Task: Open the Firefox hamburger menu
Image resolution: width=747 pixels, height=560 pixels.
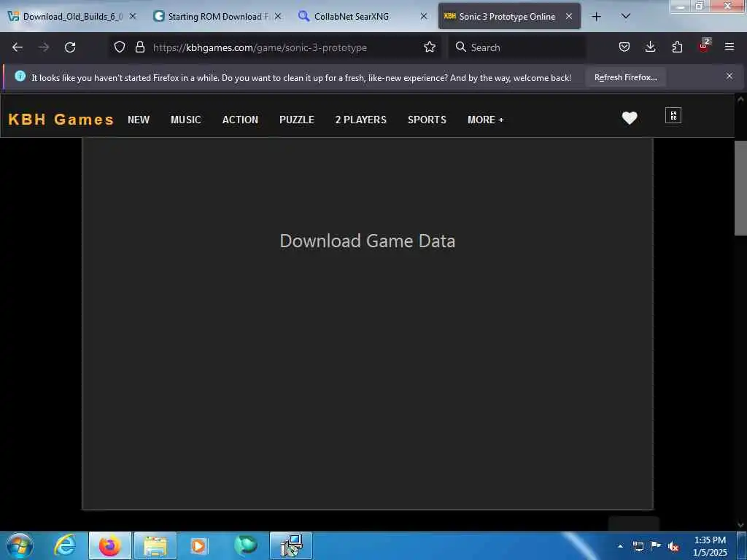Action: pos(729,47)
